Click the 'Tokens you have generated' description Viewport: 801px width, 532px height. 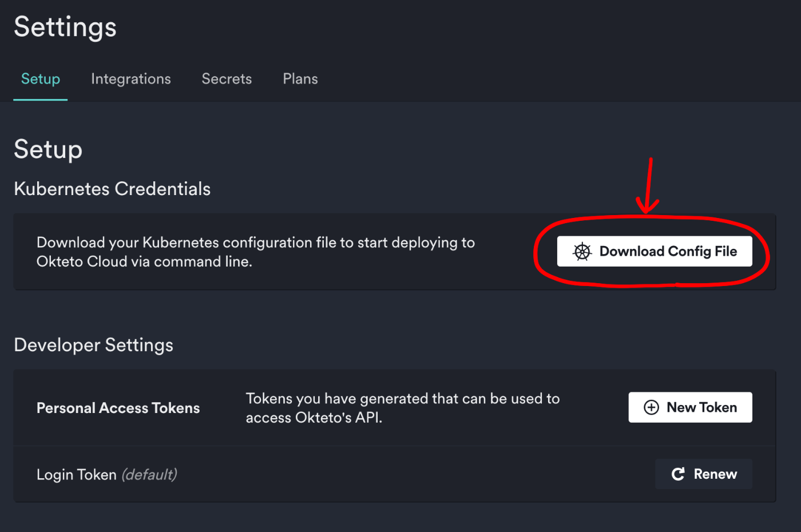(403, 408)
